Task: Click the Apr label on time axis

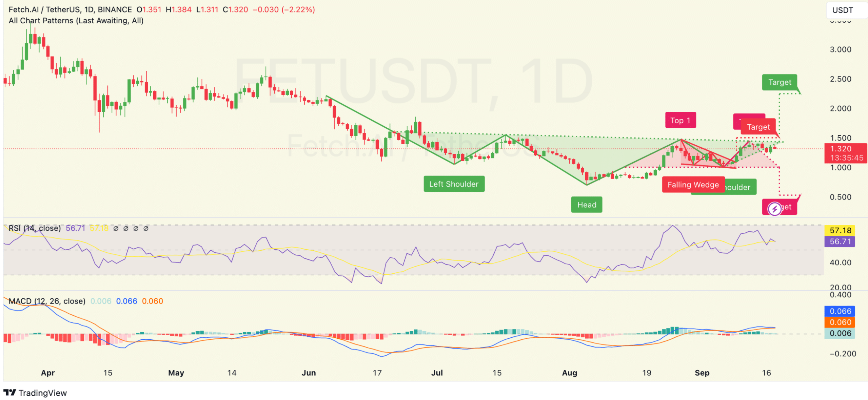Action: coord(48,373)
